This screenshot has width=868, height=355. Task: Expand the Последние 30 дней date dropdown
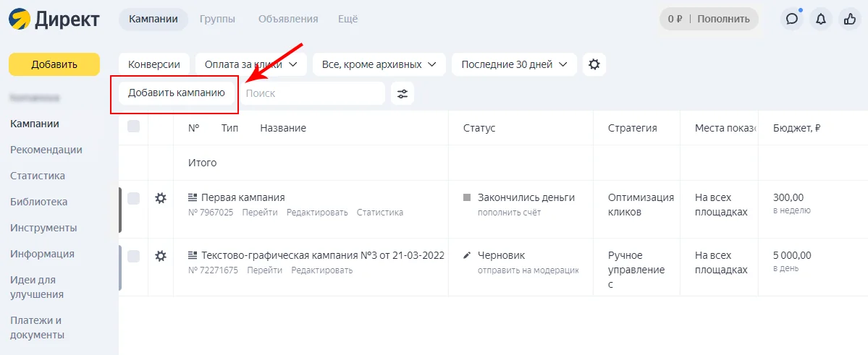(514, 64)
